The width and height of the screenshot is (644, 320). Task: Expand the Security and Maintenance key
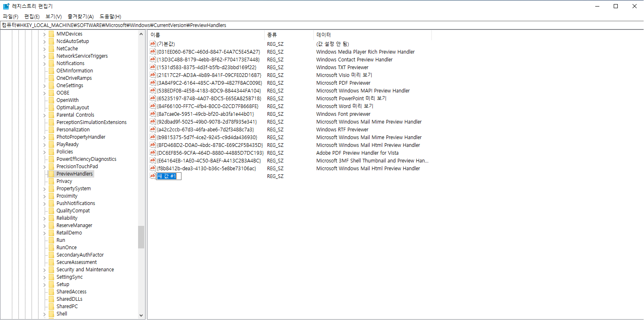44,270
